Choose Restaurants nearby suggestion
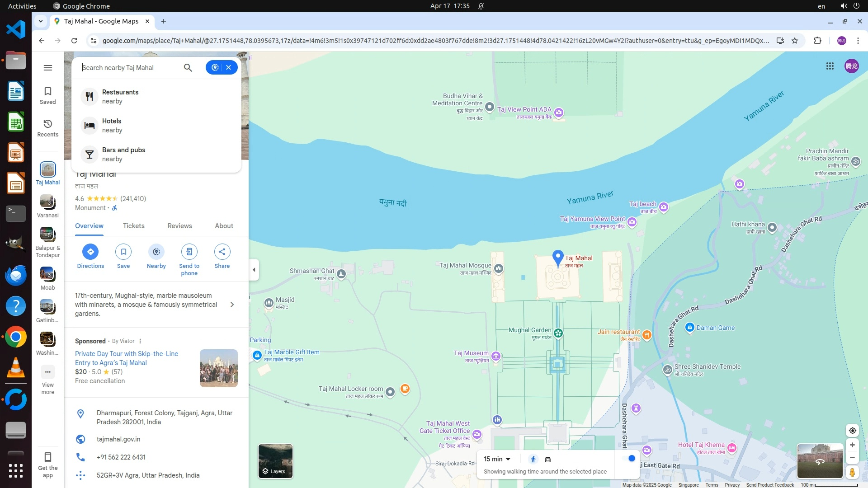 click(x=120, y=96)
